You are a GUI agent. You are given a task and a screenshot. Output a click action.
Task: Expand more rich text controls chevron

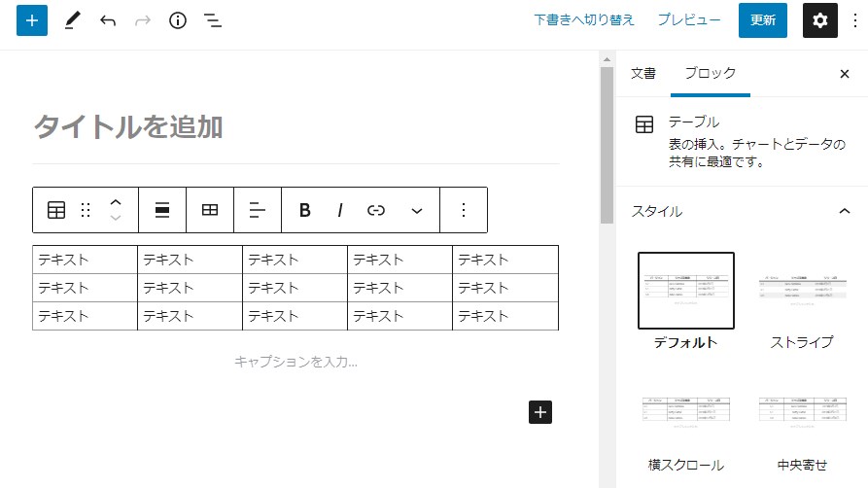point(417,210)
